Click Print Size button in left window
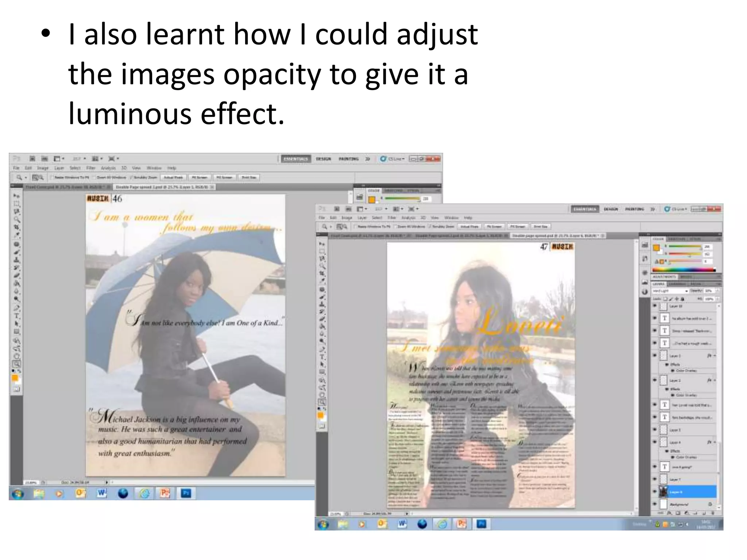This screenshot has height=560, width=747. point(249,178)
